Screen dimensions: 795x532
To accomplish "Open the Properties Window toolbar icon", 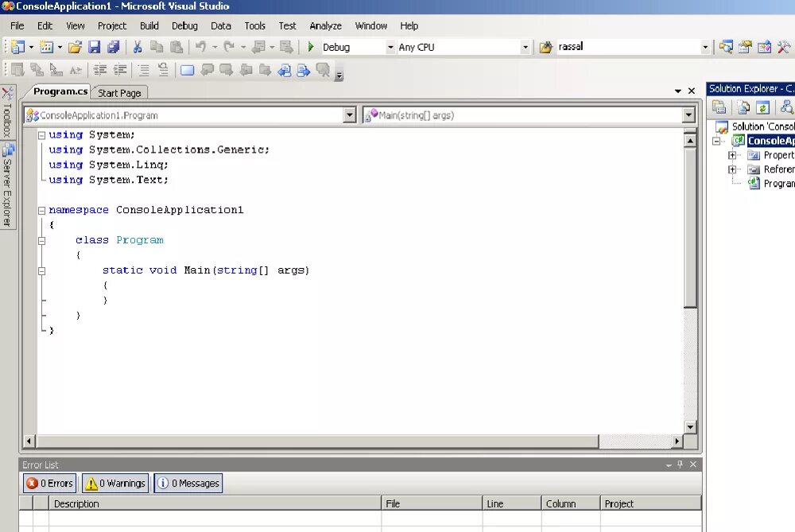I will coord(745,47).
